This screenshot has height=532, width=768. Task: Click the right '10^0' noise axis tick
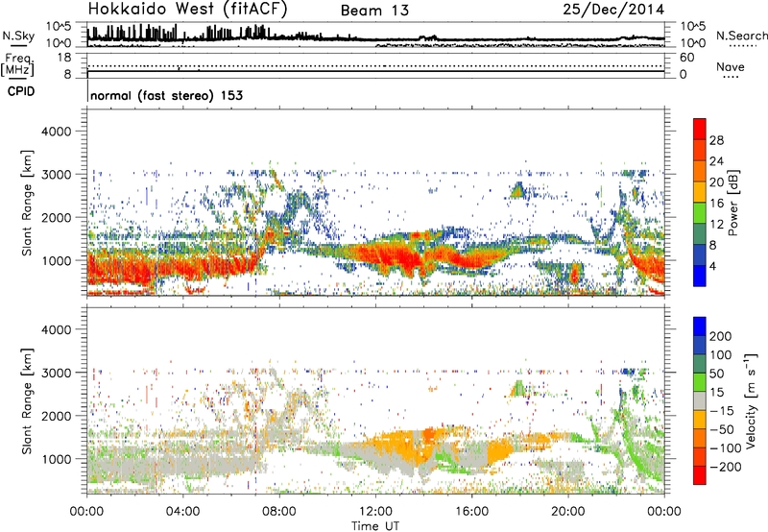(693, 43)
